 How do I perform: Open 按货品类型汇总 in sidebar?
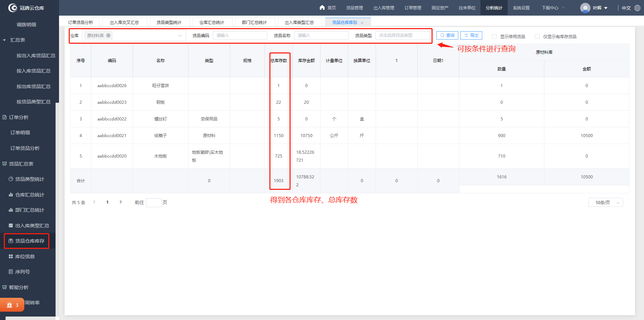(33, 102)
